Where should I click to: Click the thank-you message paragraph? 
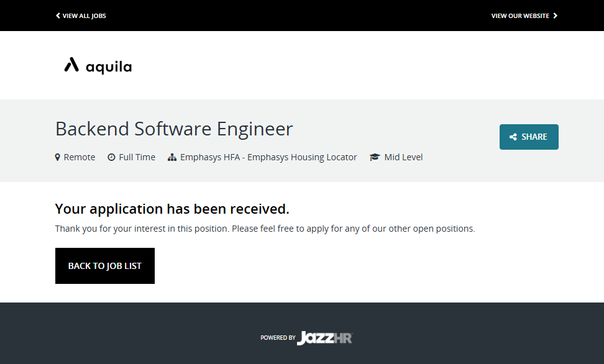265,229
